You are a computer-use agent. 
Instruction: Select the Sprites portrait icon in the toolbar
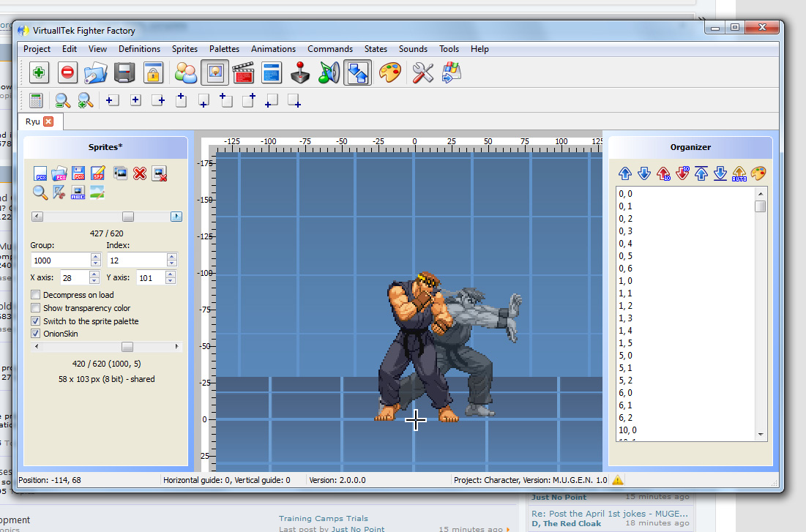tap(215, 72)
